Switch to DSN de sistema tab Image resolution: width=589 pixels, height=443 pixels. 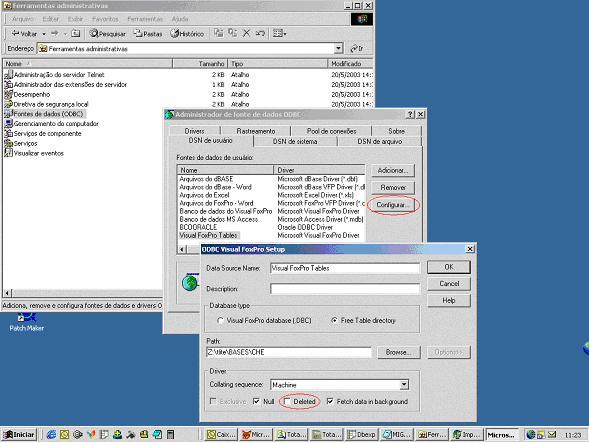click(295, 141)
